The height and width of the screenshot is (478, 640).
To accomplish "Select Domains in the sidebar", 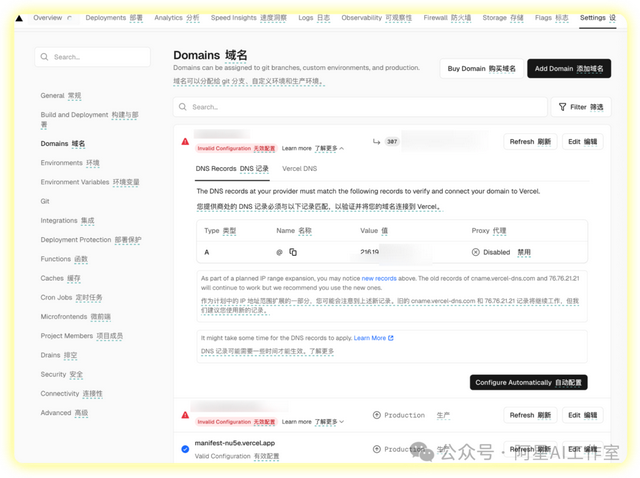I will coord(63,144).
